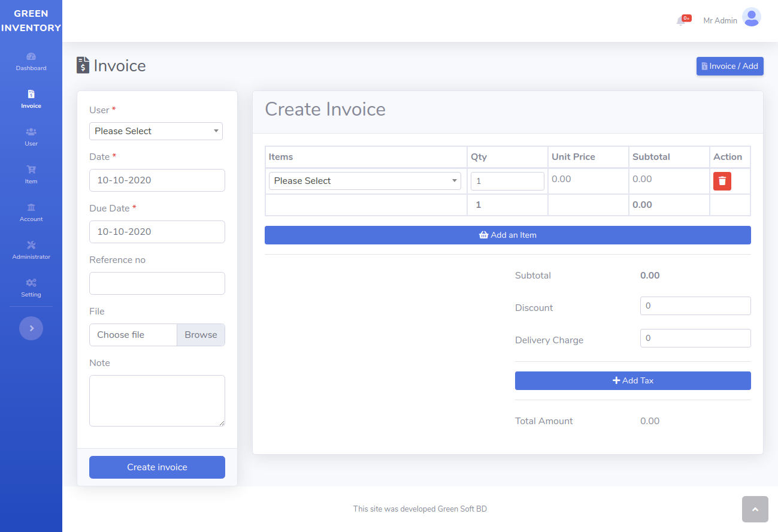Check the notification bell icon
This screenshot has height=532, width=778.
683,20
